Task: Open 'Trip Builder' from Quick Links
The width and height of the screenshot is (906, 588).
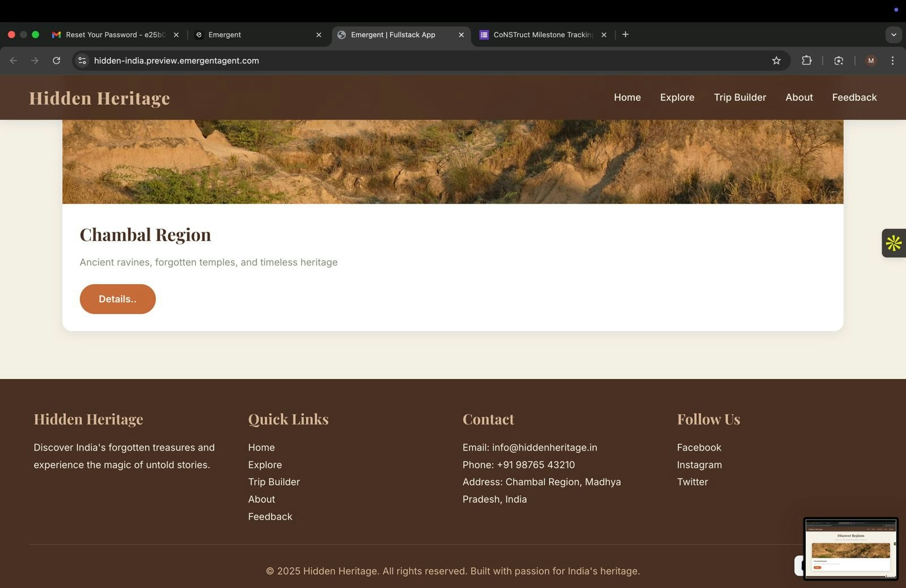Action: click(273, 482)
